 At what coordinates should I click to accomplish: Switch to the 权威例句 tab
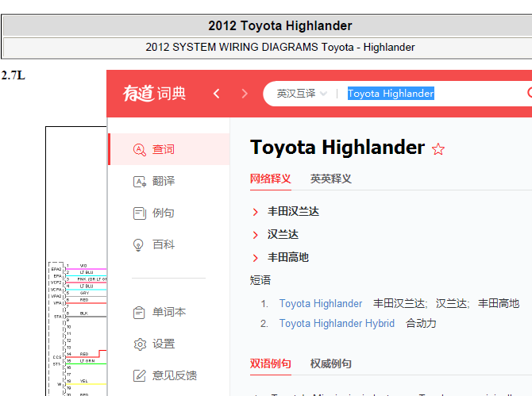coord(331,363)
